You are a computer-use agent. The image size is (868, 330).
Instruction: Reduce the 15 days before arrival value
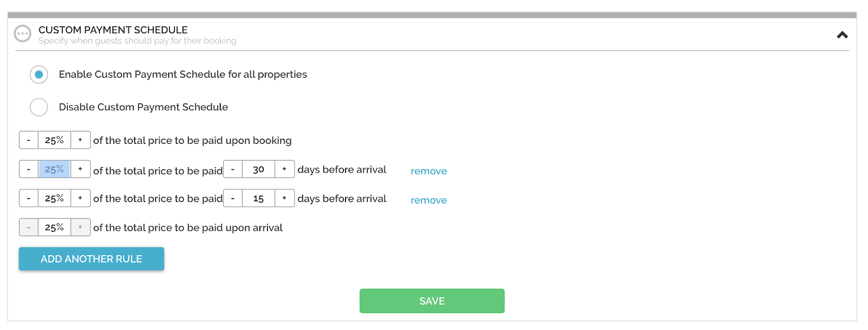(x=233, y=199)
